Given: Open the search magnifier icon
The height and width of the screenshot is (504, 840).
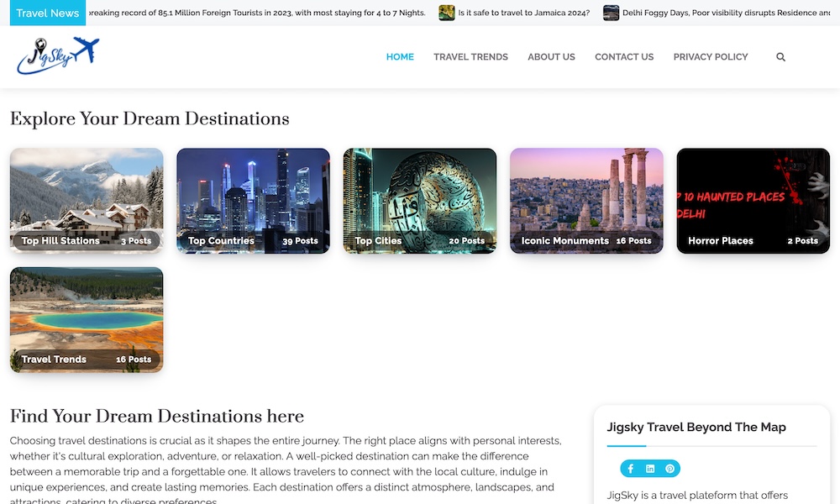Looking at the screenshot, I should 780,57.
